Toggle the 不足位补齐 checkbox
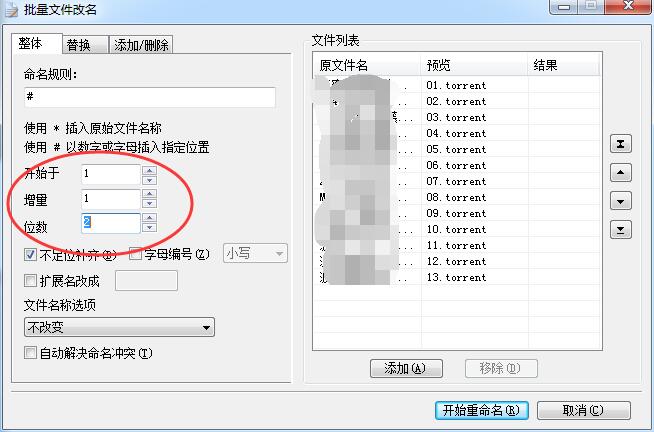This screenshot has height=432, width=654. (x=30, y=254)
